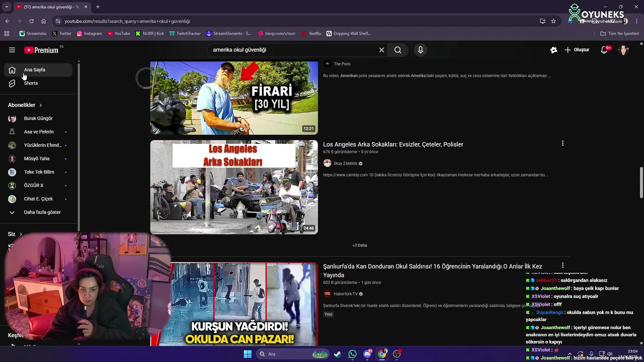Viewport: 644px width, 362px height.
Task: Open the FİRARİ 30 YIL video thumbnail
Action: (234, 98)
